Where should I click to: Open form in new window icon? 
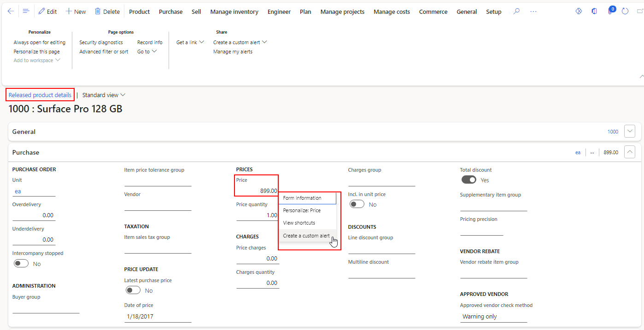tap(640, 12)
